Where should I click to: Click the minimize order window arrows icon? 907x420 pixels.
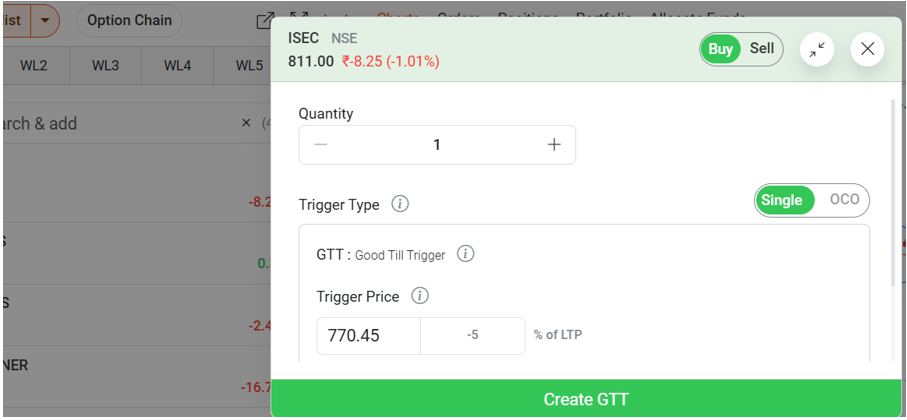[817, 49]
